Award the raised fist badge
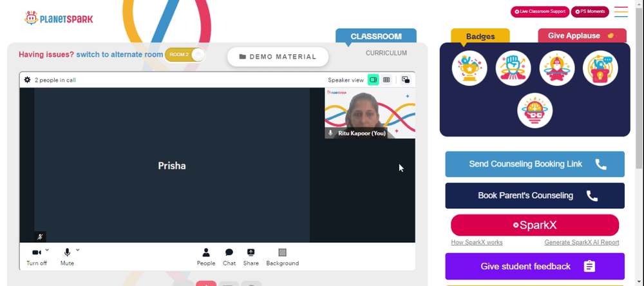This screenshot has width=644, height=286. (x=513, y=68)
